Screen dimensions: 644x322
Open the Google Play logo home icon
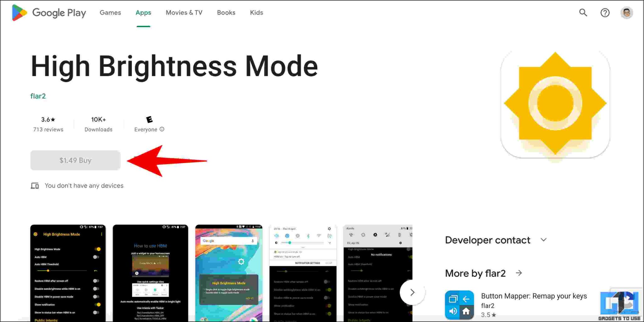(x=19, y=13)
